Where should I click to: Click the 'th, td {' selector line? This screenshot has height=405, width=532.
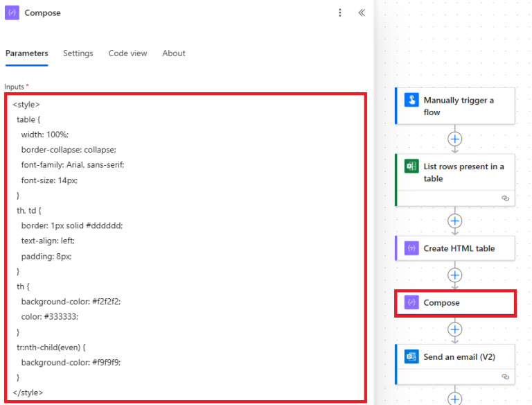pyautogui.click(x=29, y=211)
